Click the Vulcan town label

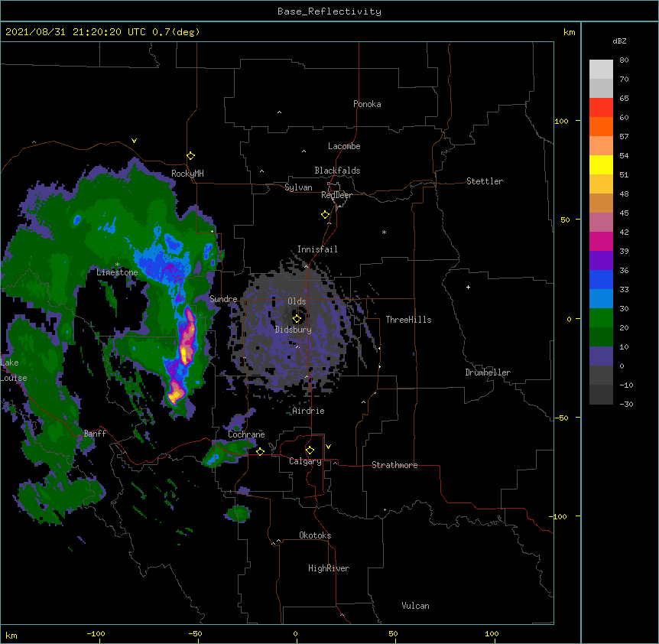(x=415, y=606)
